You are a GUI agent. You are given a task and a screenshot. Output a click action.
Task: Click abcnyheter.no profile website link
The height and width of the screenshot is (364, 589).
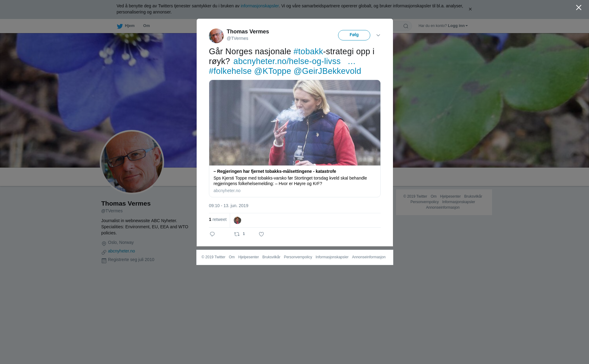pyautogui.click(x=121, y=251)
